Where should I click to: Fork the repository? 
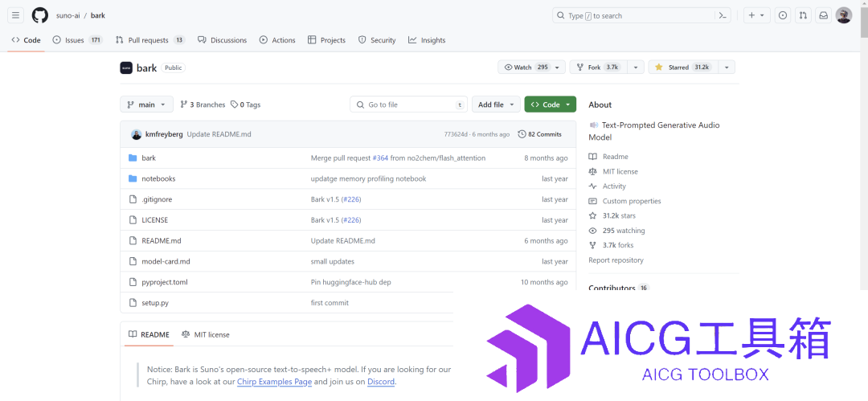[x=599, y=67]
